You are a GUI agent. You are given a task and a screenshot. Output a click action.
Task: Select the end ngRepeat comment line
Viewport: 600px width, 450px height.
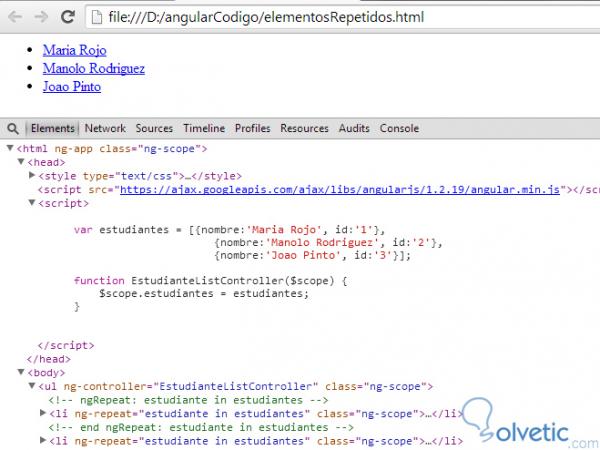201,428
